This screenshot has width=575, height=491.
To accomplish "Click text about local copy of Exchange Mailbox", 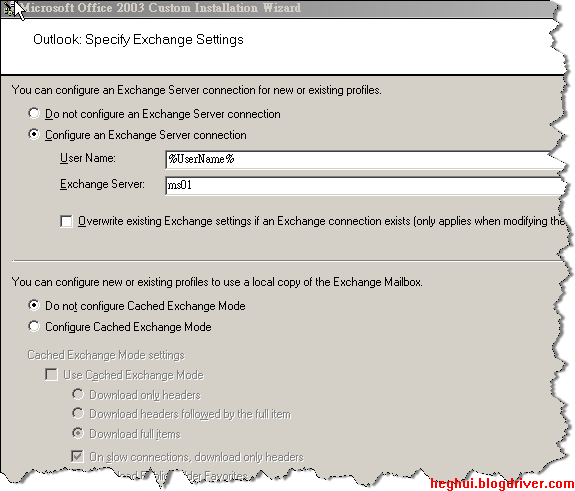I will tap(217, 282).
